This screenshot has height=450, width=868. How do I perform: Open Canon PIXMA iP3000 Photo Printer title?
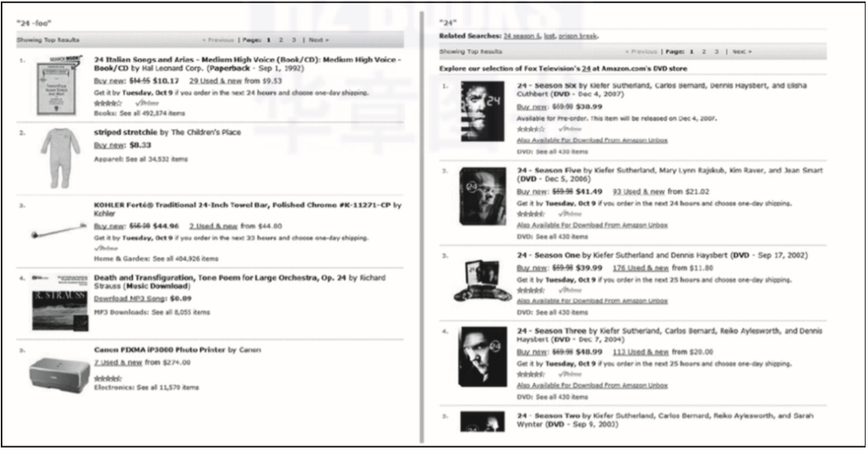coord(159,350)
